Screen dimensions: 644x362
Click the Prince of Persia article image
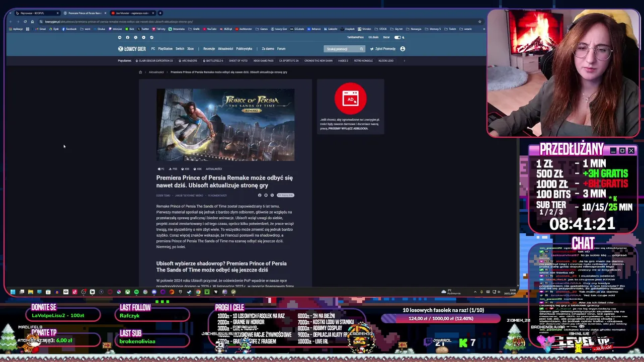(x=225, y=125)
